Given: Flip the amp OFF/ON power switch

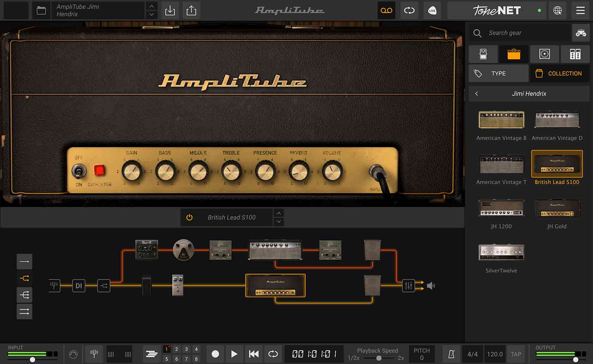Looking at the screenshot, I should [x=78, y=171].
